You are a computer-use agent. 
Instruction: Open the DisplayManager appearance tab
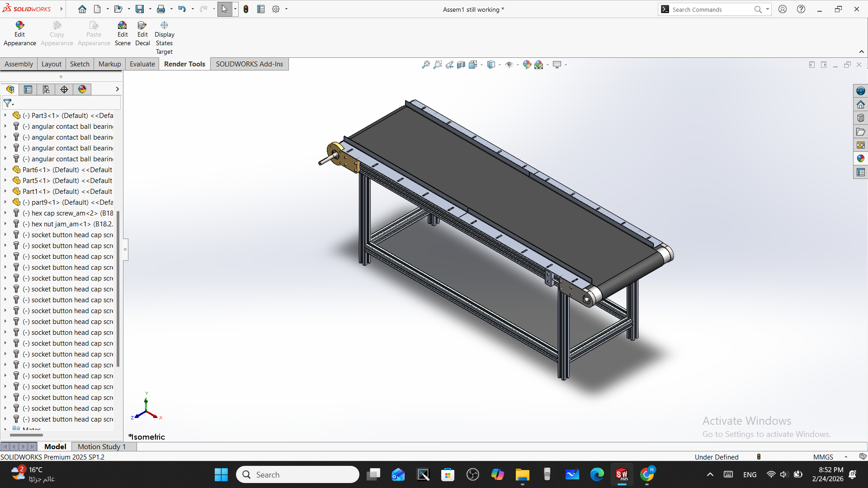point(82,89)
